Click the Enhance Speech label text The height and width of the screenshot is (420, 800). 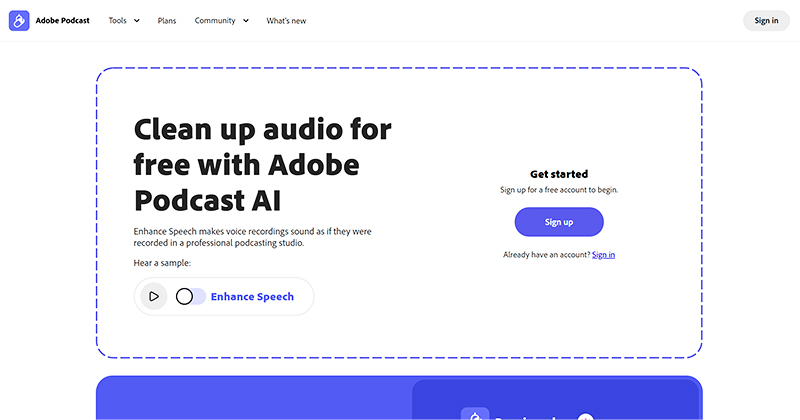(252, 296)
